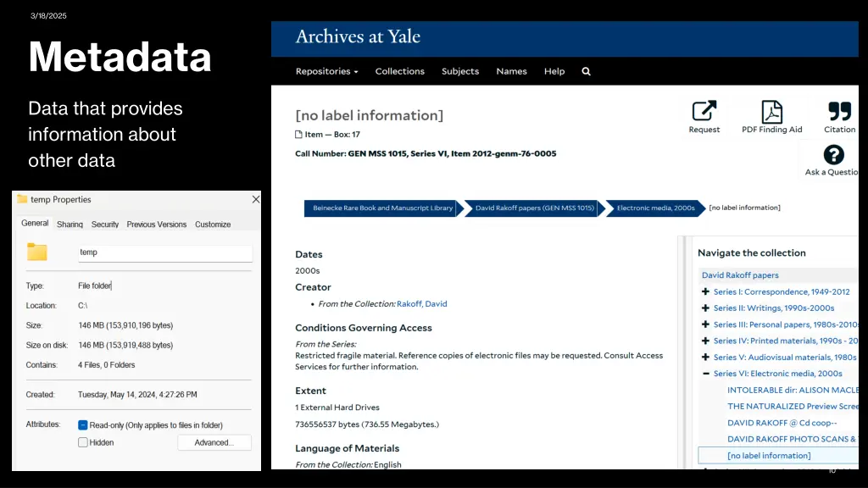This screenshot has width=868, height=488.
Task: Expand Series IV: Printed materials tree node
Action: (x=705, y=341)
